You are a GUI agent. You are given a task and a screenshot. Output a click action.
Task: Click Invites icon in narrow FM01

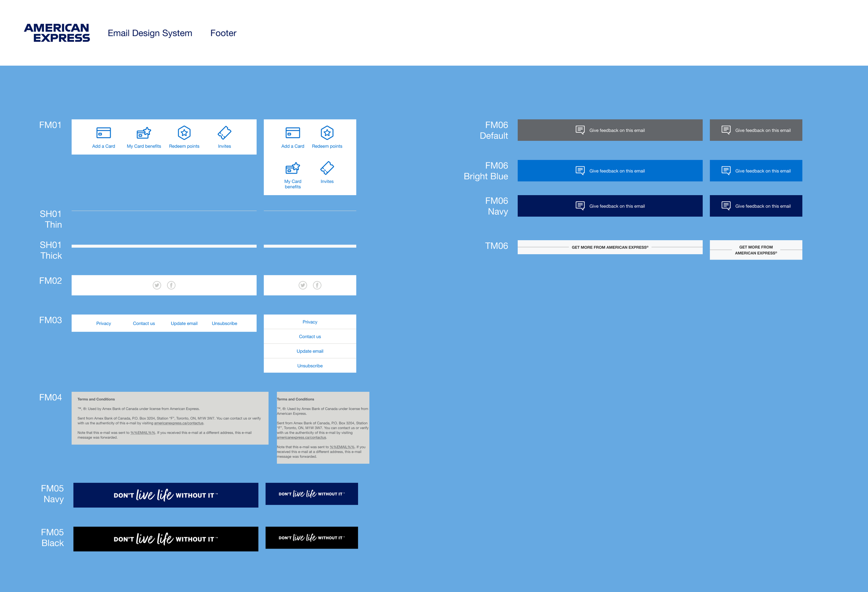pos(327,168)
